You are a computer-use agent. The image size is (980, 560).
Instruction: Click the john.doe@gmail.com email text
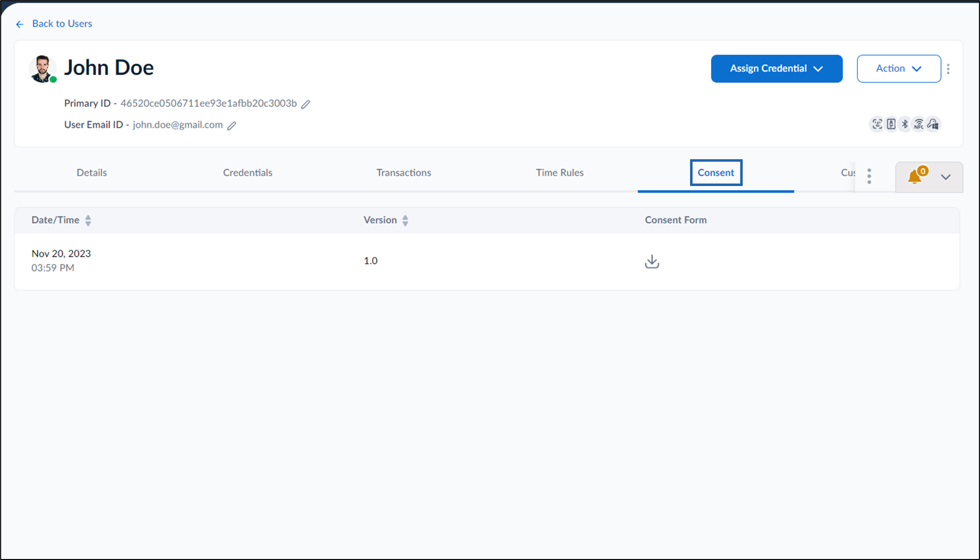pos(178,124)
